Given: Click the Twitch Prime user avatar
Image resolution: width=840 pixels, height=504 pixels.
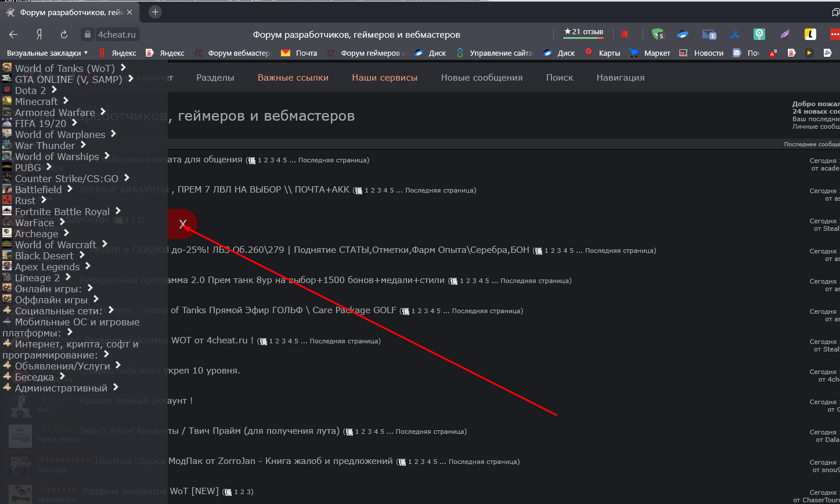Looking at the screenshot, I should pyautogui.click(x=20, y=436).
